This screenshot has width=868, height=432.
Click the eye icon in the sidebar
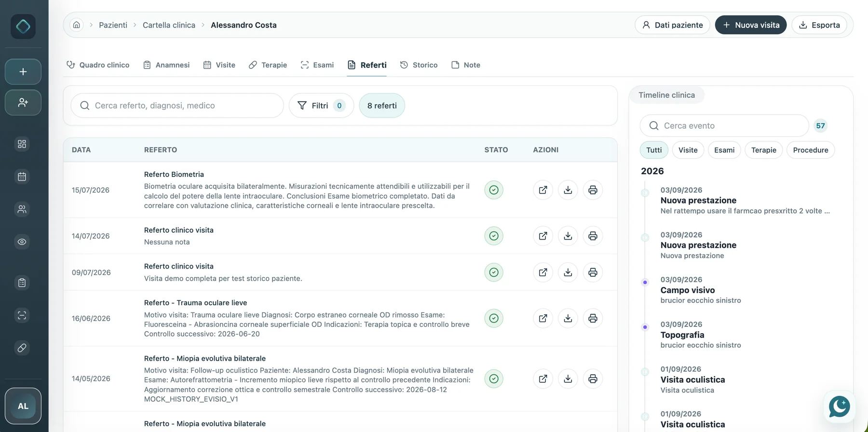pos(22,242)
